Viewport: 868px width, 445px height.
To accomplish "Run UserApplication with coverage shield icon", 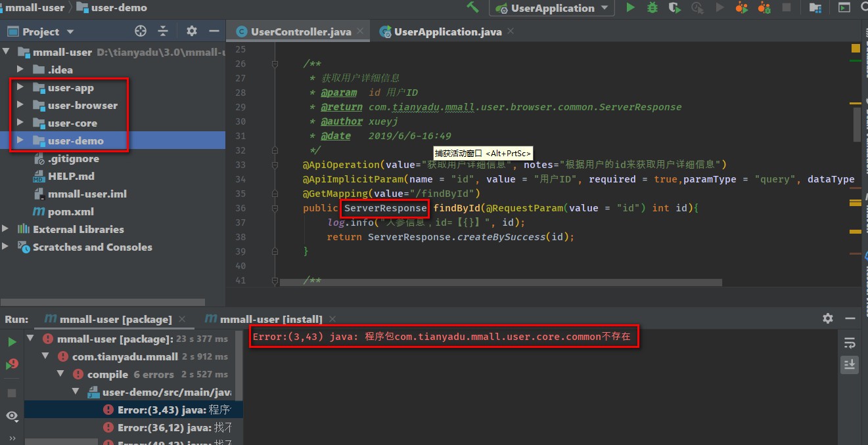I will tap(674, 8).
